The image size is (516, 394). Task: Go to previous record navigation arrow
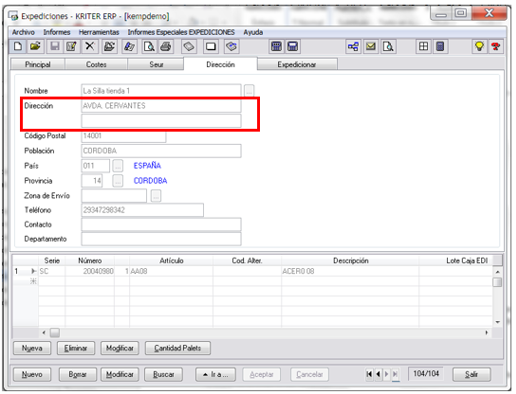click(378, 374)
